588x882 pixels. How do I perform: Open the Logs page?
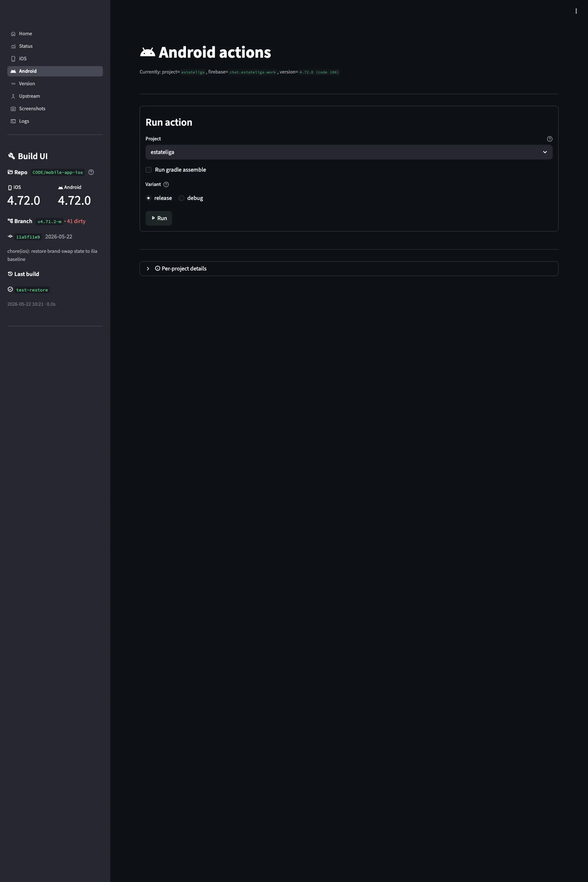coord(55,121)
